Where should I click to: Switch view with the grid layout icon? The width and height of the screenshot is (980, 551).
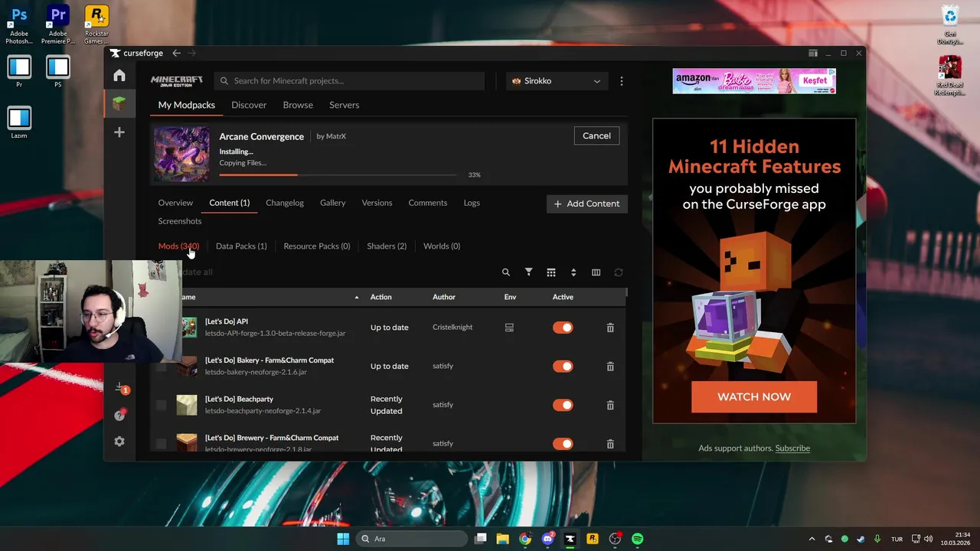coord(550,272)
